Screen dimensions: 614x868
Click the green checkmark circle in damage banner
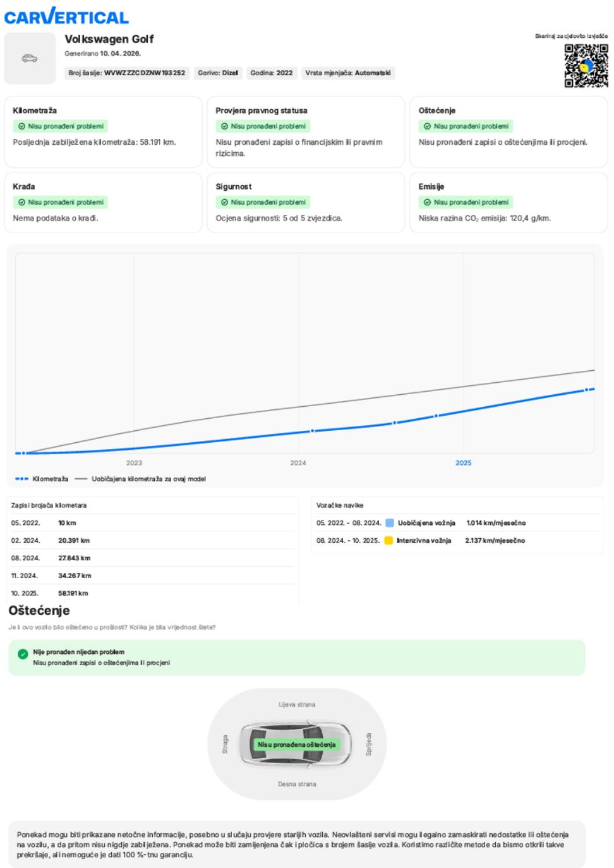(x=23, y=654)
